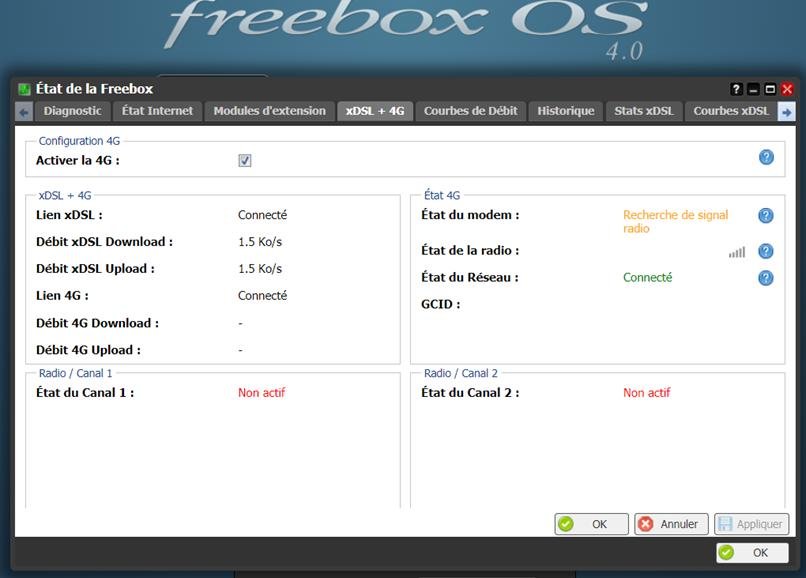The width and height of the screenshot is (806, 578).
Task: Click the radio signal strength bars icon
Action: point(737,252)
